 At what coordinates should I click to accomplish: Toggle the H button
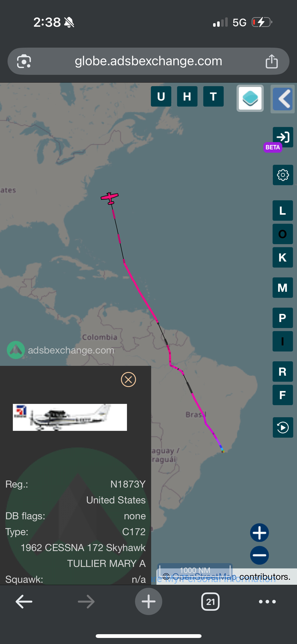(187, 96)
